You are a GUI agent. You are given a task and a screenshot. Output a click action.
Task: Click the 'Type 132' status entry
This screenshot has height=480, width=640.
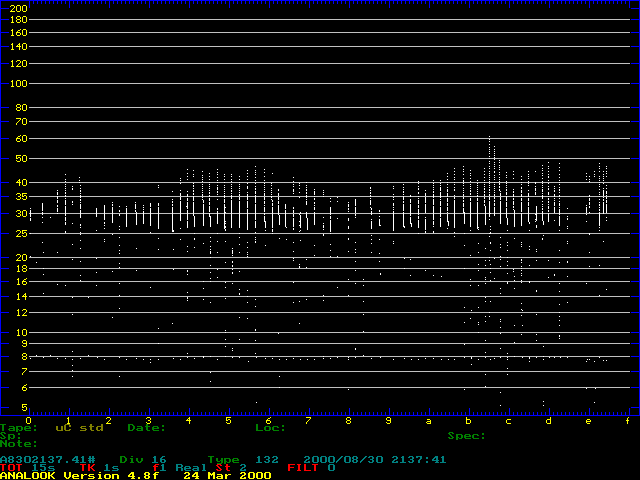[x=243, y=460]
